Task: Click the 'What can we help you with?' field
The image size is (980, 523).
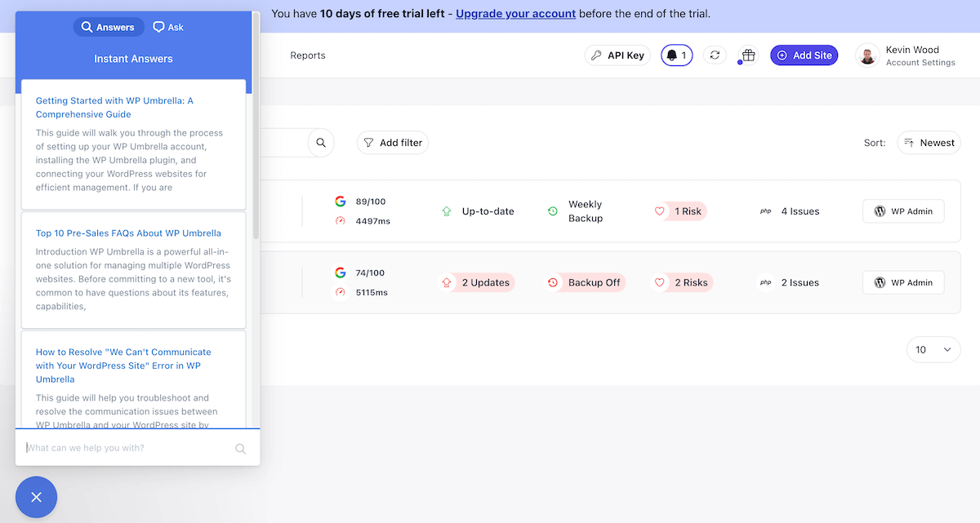Action: 127,448
